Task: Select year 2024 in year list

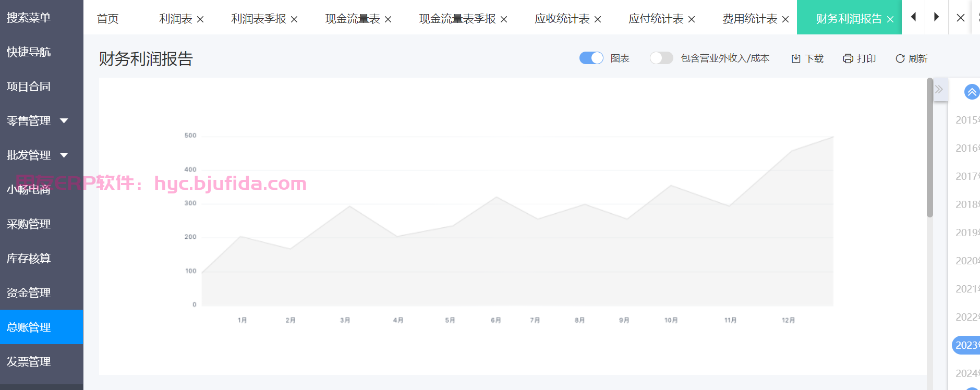Action: tap(967, 373)
